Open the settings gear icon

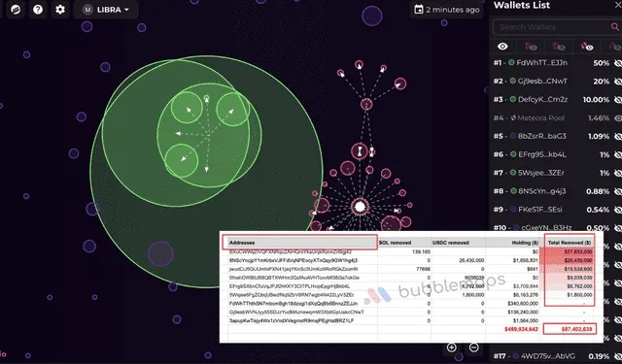(60, 9)
